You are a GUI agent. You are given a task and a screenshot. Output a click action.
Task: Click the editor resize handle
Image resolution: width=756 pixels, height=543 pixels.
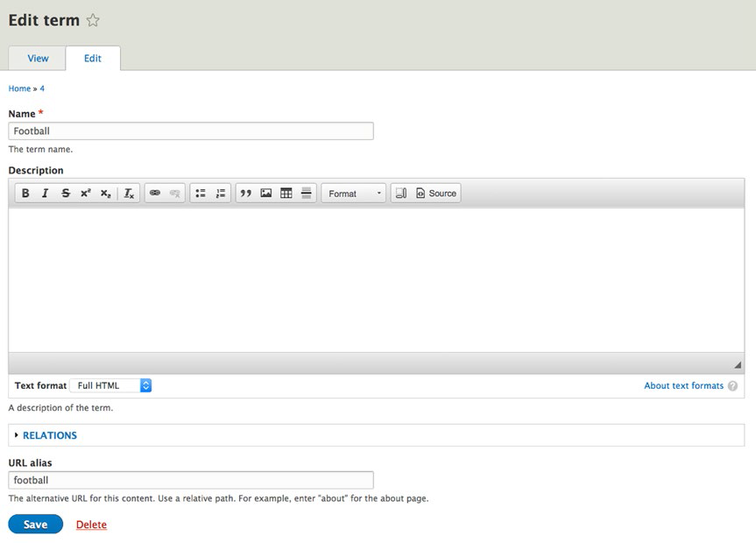[x=738, y=365]
